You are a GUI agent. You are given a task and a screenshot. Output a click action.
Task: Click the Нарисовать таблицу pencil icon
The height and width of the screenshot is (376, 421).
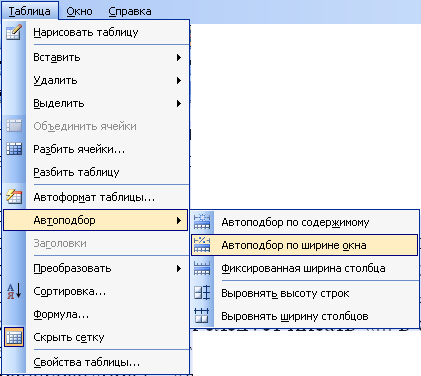click(x=14, y=32)
